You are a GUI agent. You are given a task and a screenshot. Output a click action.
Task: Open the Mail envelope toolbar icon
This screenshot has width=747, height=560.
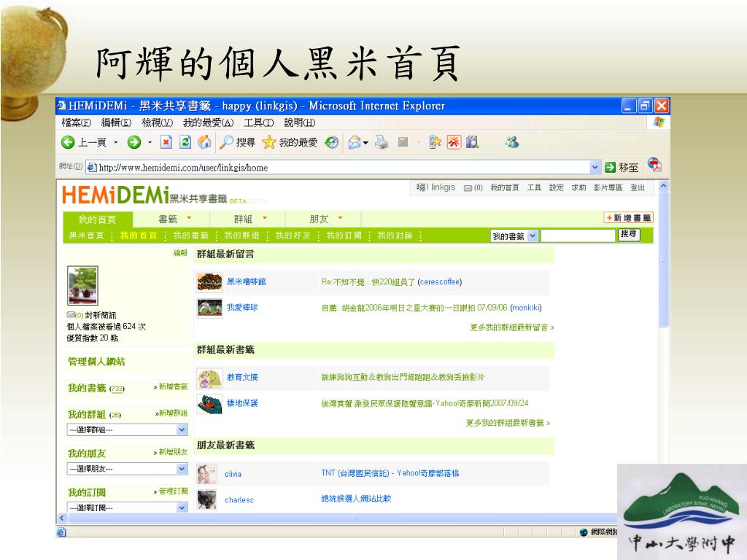pyautogui.click(x=355, y=142)
